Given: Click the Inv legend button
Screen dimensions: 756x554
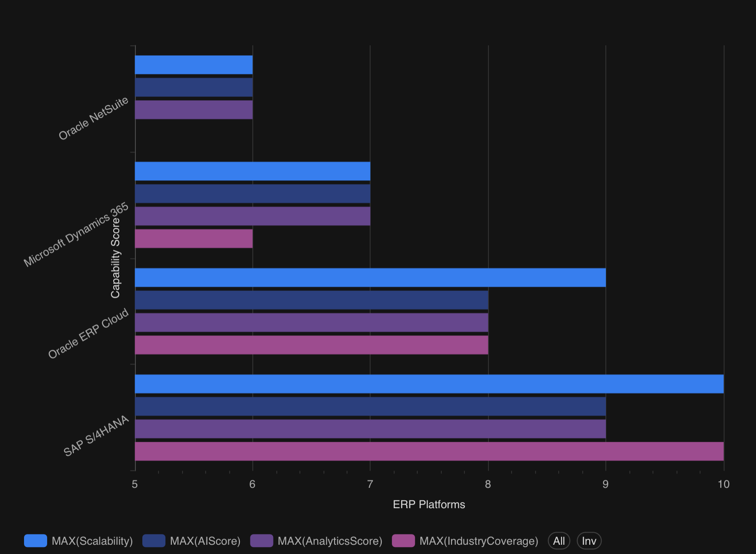Looking at the screenshot, I should coord(589,541).
